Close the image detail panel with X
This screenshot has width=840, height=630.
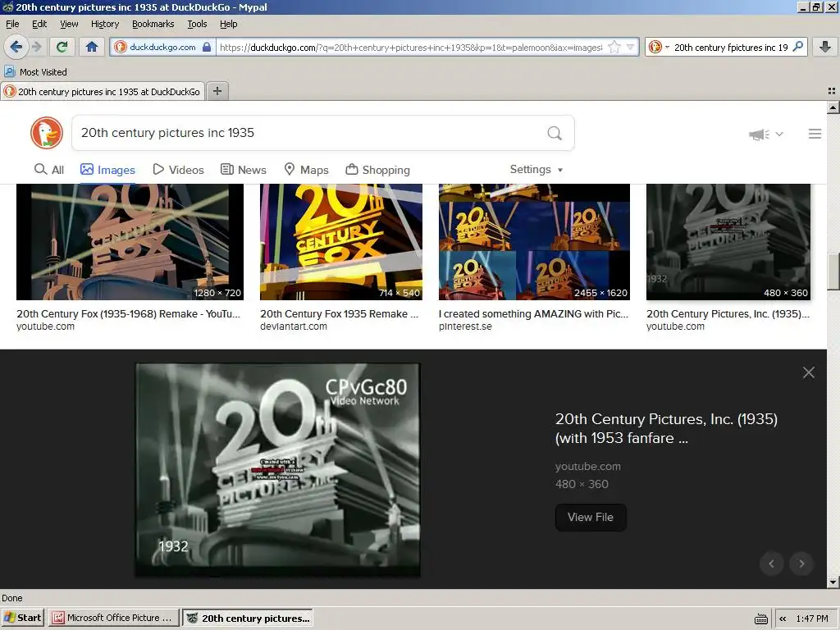click(x=808, y=372)
